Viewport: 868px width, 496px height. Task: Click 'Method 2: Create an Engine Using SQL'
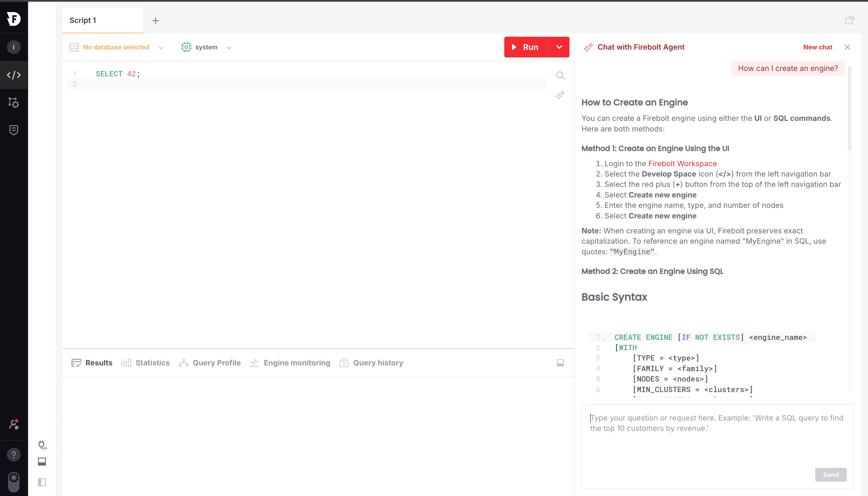[x=652, y=272]
